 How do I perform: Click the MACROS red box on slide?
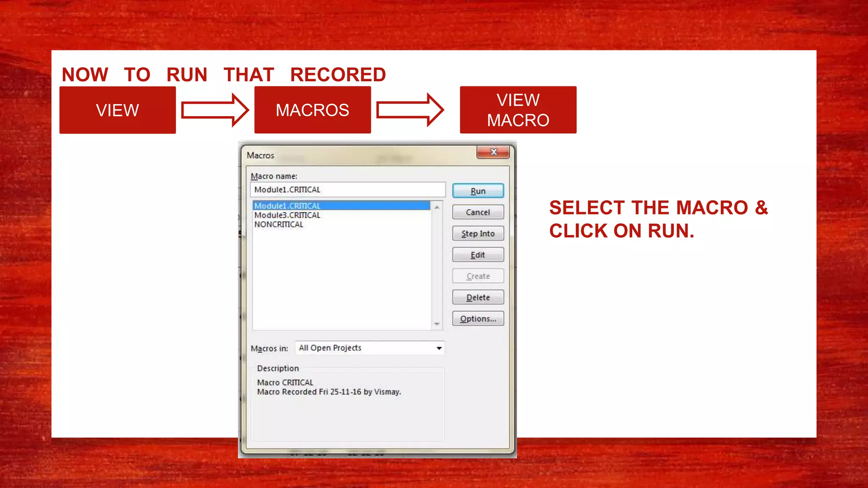[x=313, y=110]
